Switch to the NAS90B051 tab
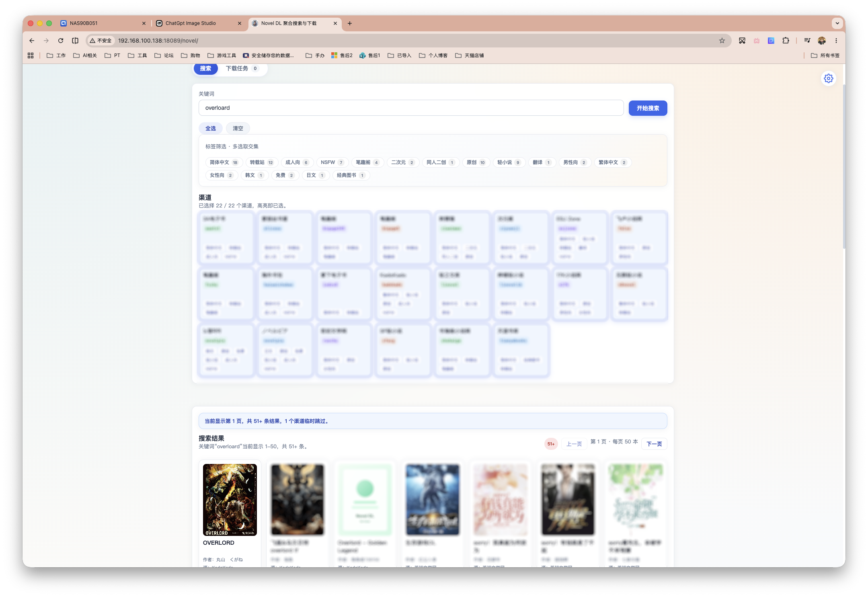This screenshot has height=597, width=868. [x=103, y=23]
